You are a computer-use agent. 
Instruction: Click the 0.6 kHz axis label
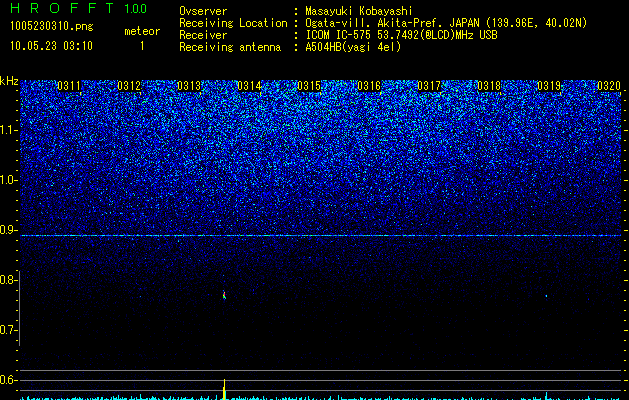8,380
